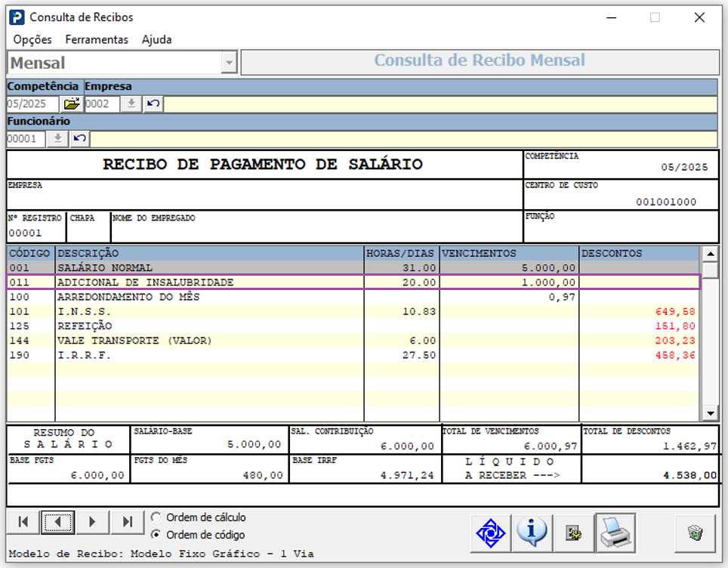This screenshot has height=568, width=728.
Task: Open the Opções menu
Action: [x=32, y=39]
